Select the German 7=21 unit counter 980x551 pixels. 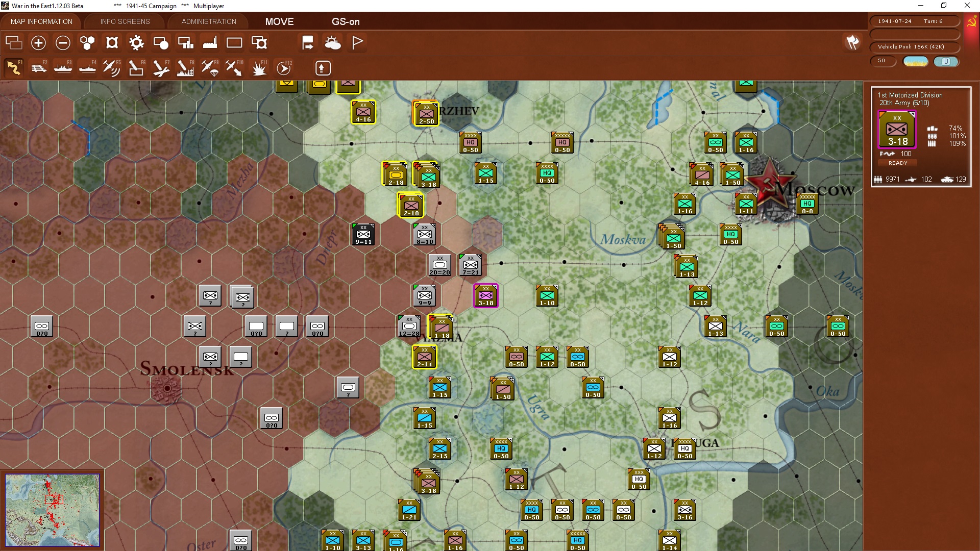[470, 265]
